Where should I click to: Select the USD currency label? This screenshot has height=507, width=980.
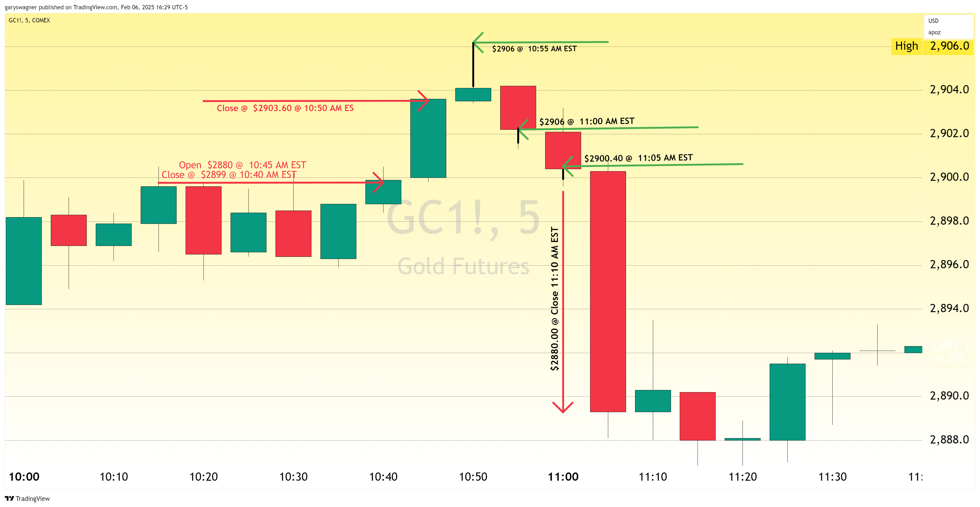tap(933, 21)
